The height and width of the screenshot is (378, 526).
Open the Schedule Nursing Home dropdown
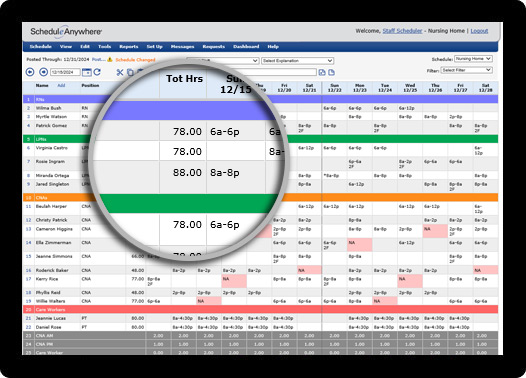point(473,59)
